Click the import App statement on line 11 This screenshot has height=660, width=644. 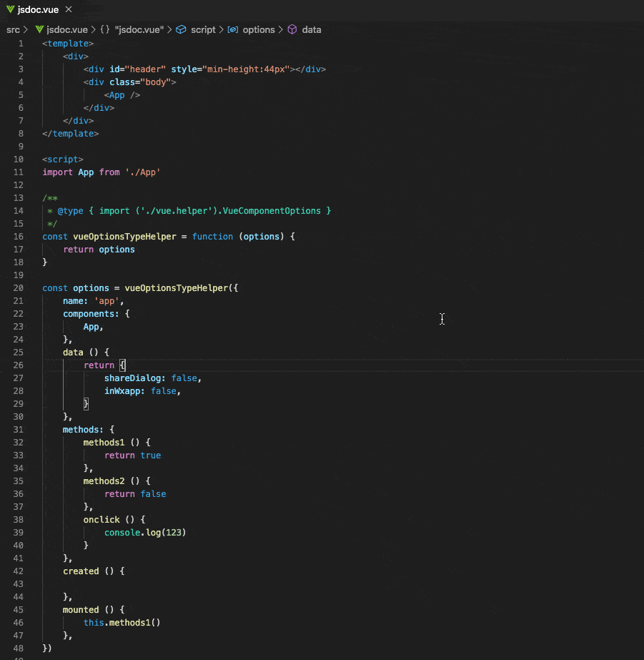tap(100, 172)
